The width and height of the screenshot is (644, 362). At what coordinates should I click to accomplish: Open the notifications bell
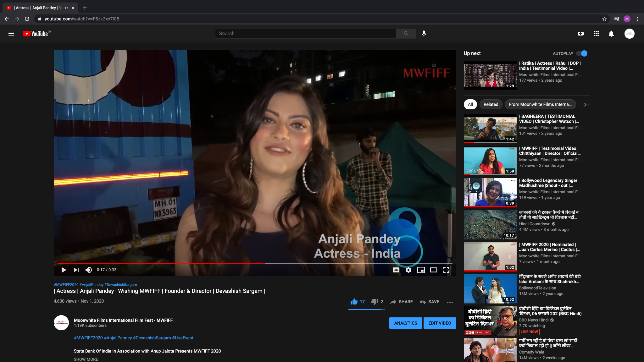coord(611,34)
